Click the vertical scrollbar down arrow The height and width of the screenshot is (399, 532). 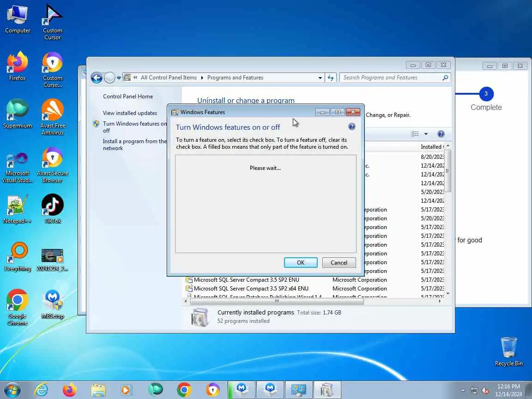point(448,293)
